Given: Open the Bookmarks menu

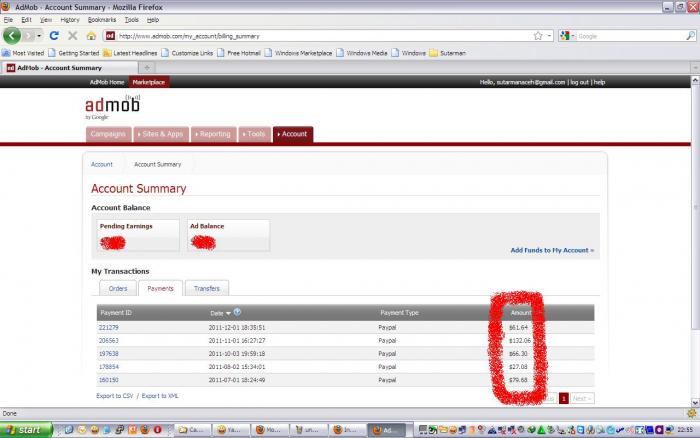Looking at the screenshot, I should pyautogui.click(x=102, y=20).
